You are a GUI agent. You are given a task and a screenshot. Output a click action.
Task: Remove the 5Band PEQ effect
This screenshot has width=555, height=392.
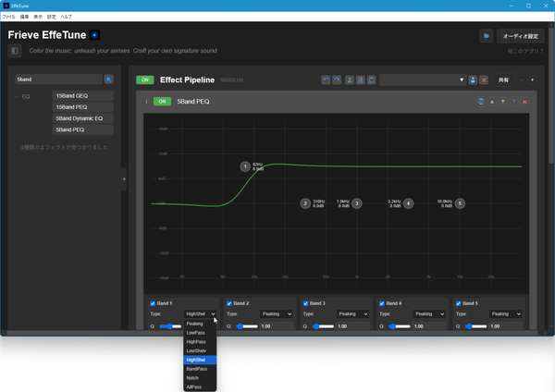(x=524, y=102)
